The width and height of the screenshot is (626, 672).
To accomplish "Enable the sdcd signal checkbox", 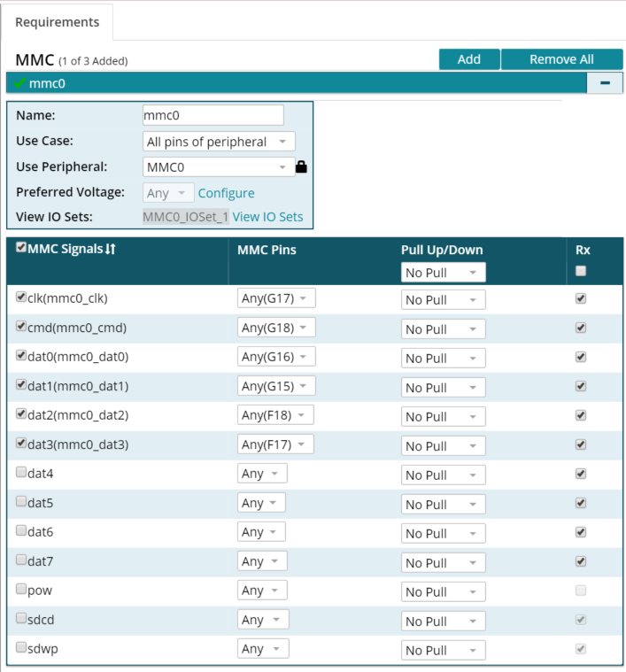I will pyautogui.click(x=21, y=618).
